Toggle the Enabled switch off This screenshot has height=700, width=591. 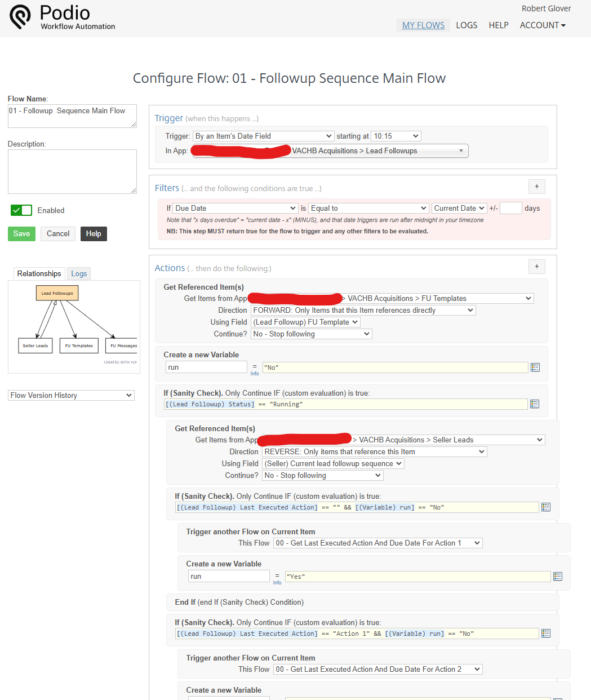click(21, 210)
